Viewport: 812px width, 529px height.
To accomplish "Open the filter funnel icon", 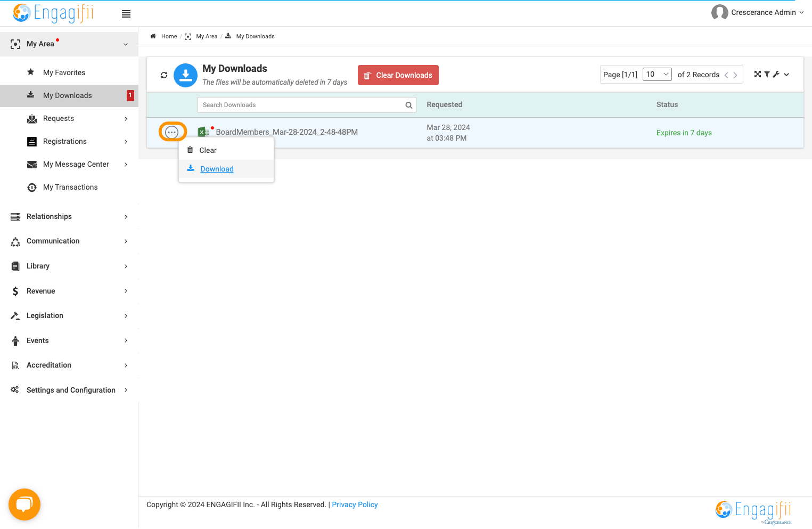I will tap(767, 75).
